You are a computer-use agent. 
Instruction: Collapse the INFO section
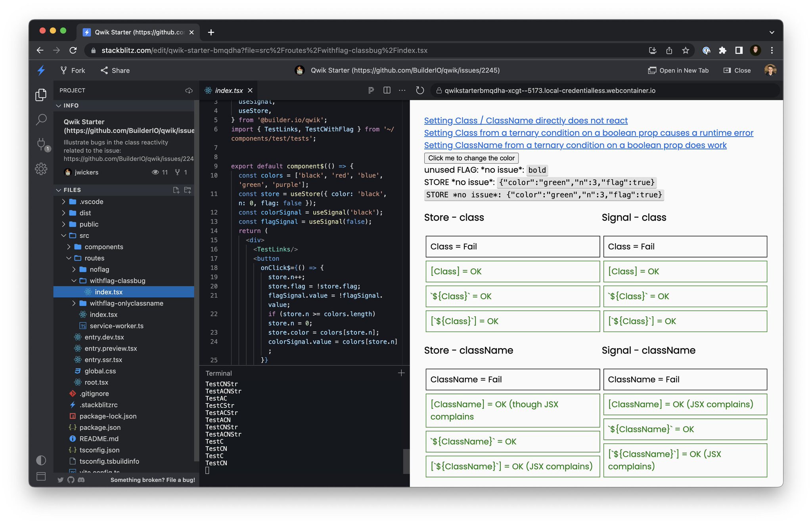[x=59, y=105]
